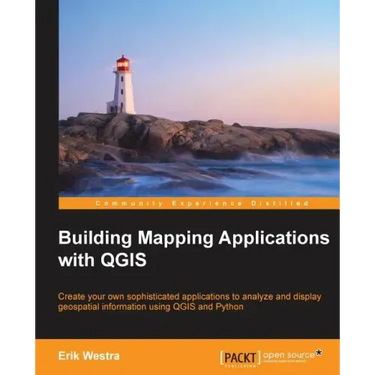Click the title "Building Mapping Applications with QGIS"

click(194, 249)
